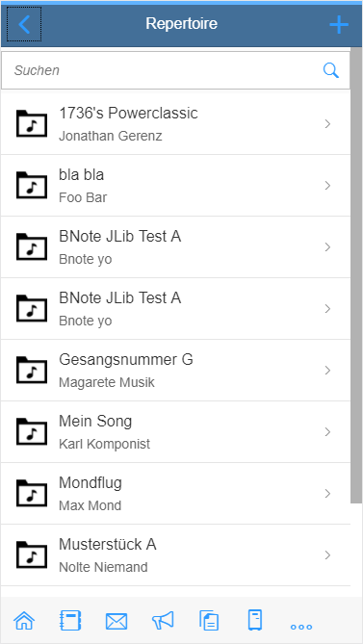Image resolution: width=363 pixels, height=644 pixels.
Task: Click the magnifier search icon
Action: point(330,70)
